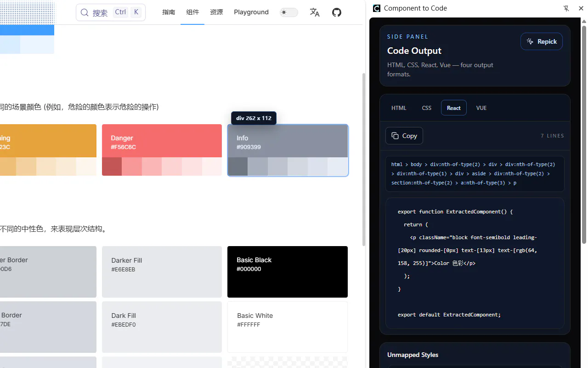The image size is (588, 368).
Task: Click the search magnifier icon
Action: pyautogui.click(x=85, y=12)
